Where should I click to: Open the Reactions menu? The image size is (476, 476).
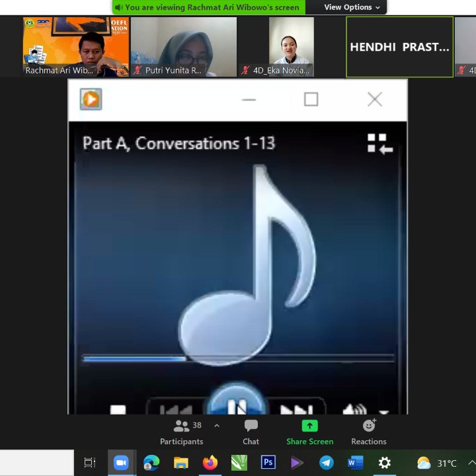click(x=368, y=432)
